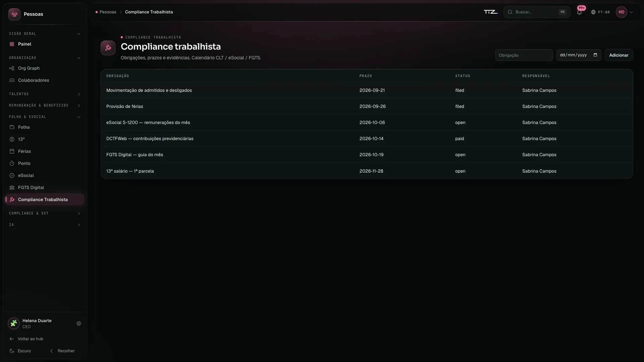
Task: Click the Ponto clock icon
Action: (12, 164)
